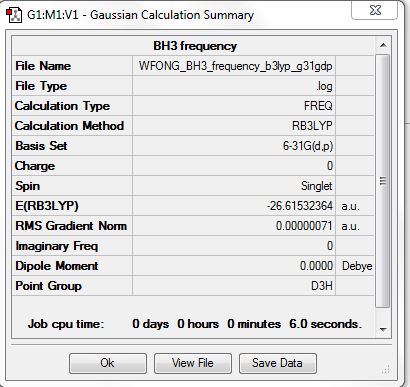The image size is (410, 387).
Task: Click the Charge row label
Action: (x=35, y=166)
